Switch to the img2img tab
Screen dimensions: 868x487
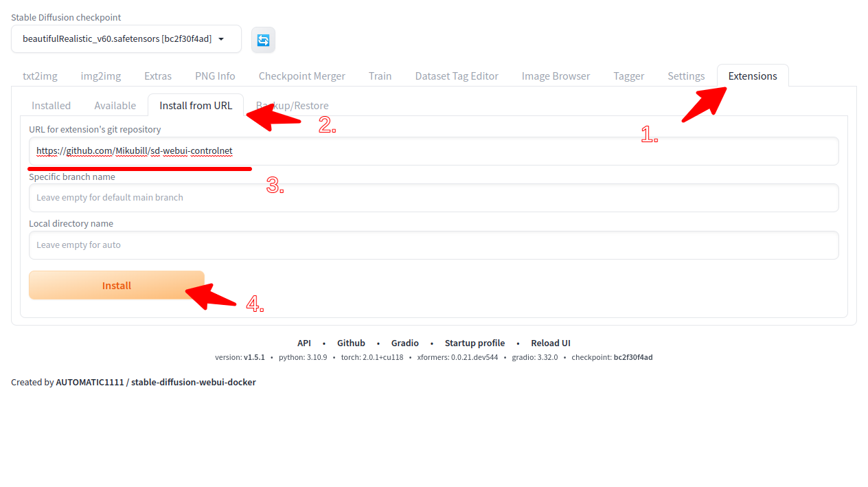click(100, 76)
